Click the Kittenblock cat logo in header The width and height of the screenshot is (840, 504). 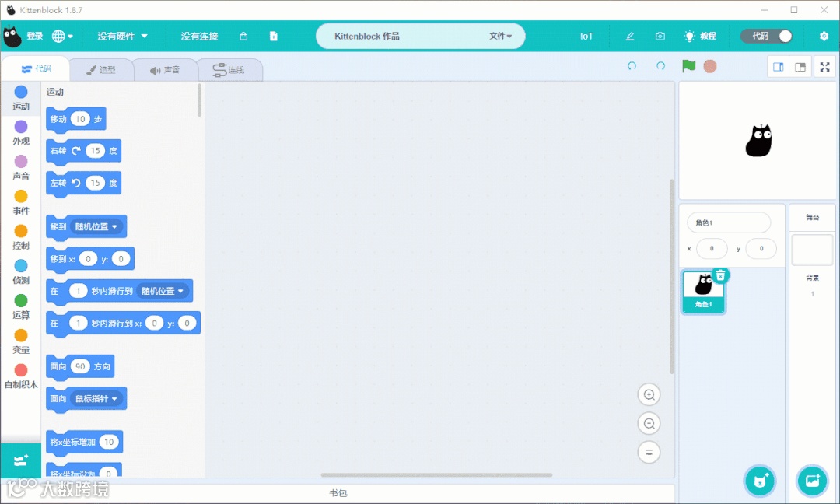12,36
